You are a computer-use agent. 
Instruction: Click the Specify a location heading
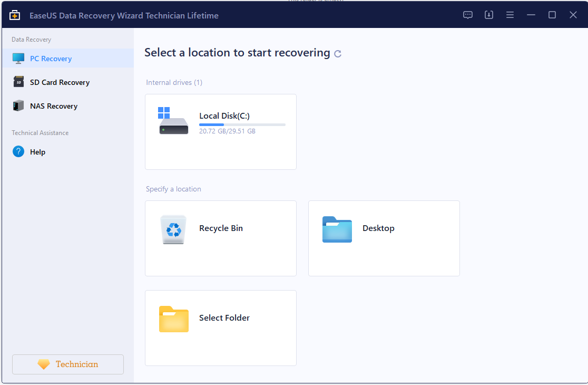173,189
